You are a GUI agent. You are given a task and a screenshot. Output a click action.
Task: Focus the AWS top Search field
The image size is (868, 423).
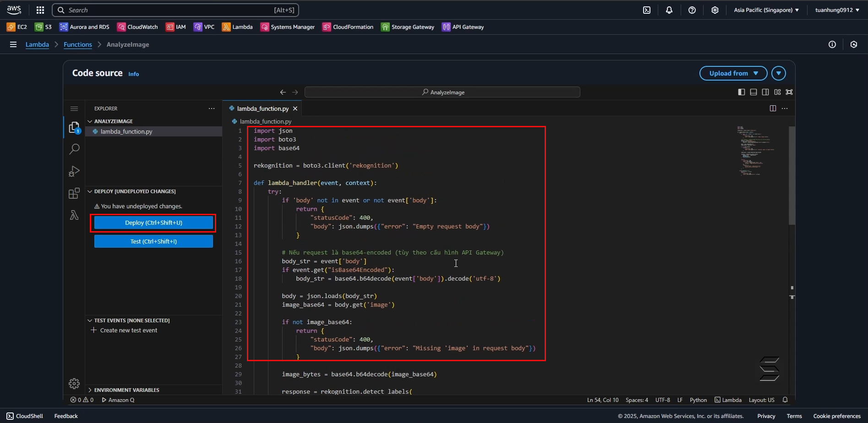click(x=175, y=10)
